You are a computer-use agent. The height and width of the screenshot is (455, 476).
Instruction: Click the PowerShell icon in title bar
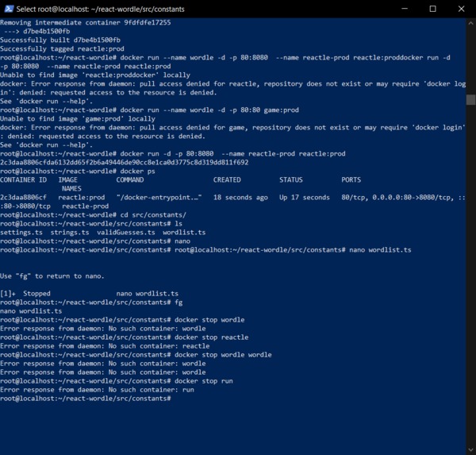9,9
